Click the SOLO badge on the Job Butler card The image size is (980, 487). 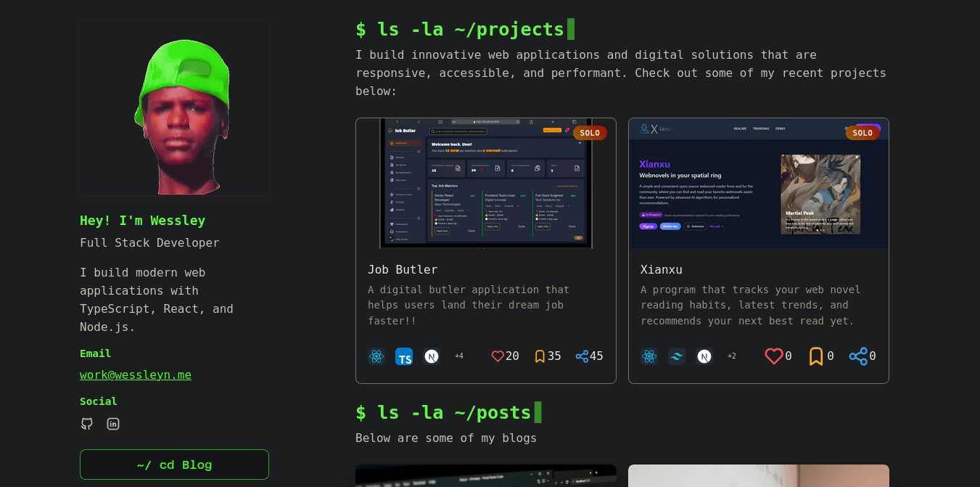[x=590, y=133]
